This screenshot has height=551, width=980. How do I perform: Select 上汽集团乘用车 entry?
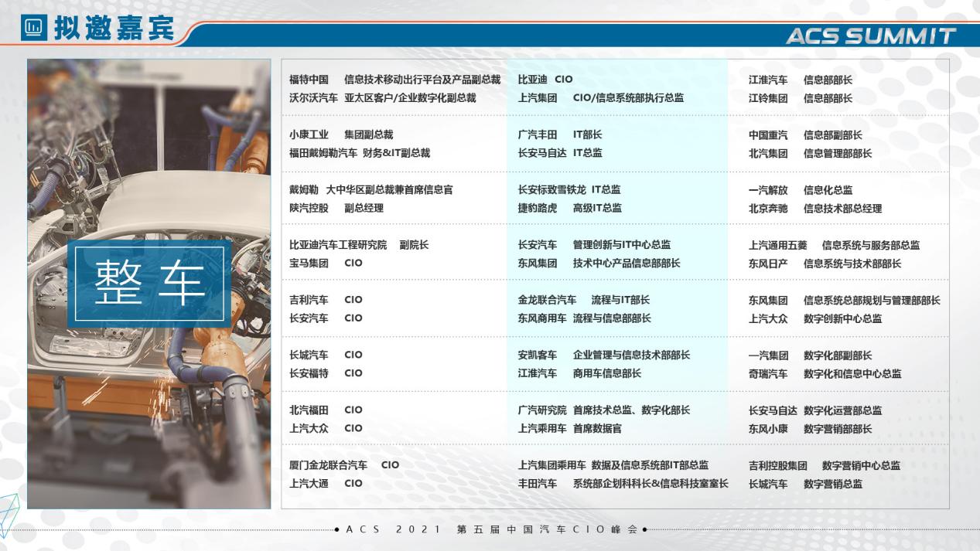[x=552, y=465]
